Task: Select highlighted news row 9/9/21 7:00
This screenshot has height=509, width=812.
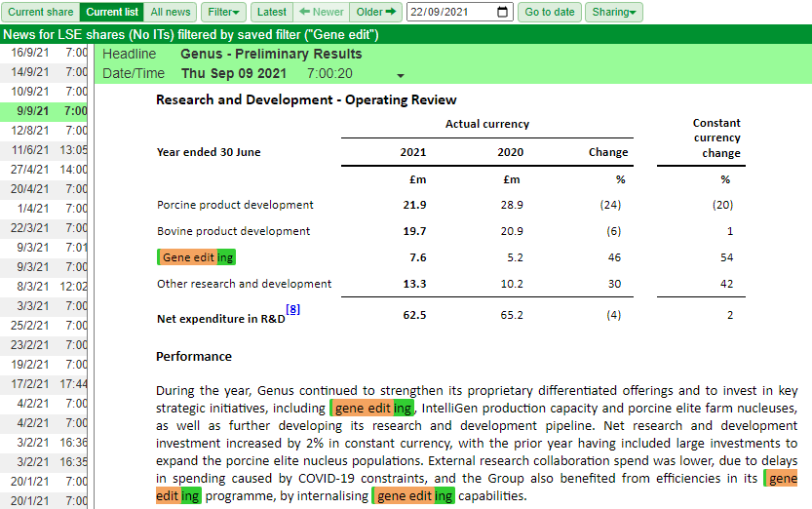Action: 44,111
